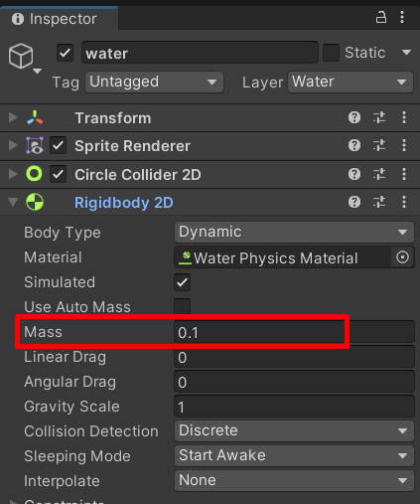Image resolution: width=420 pixels, height=504 pixels.
Task: Expand the Transform component foldout
Action: point(13,117)
